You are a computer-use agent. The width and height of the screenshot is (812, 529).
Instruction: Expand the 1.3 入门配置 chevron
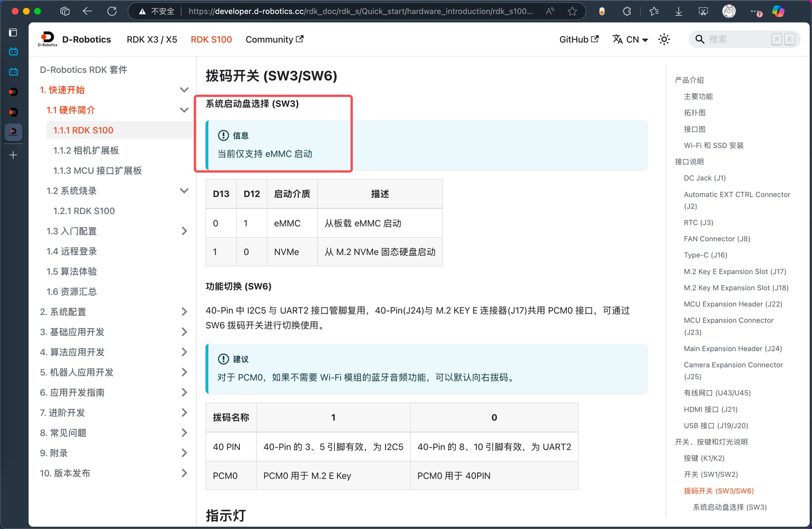tap(184, 231)
